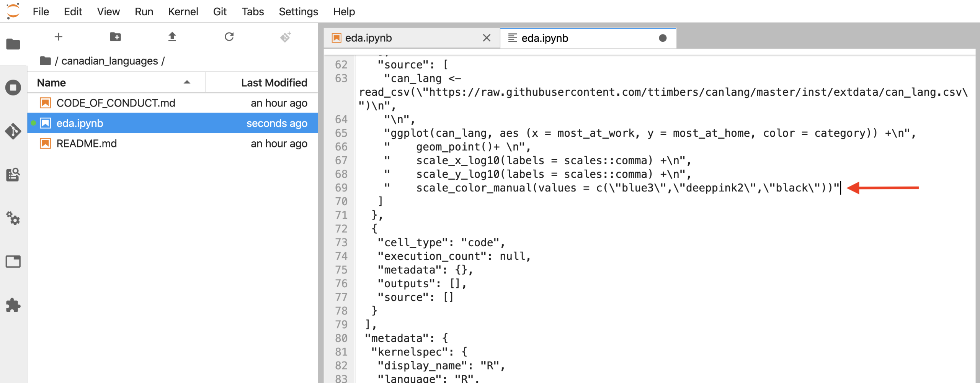Open the Open Tabs sidebar icon
Image resolution: width=980 pixels, height=383 pixels.
tap(13, 262)
